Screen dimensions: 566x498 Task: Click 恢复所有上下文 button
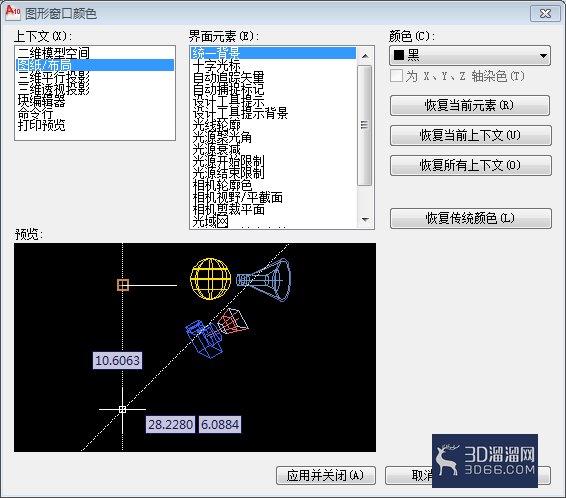click(470, 165)
